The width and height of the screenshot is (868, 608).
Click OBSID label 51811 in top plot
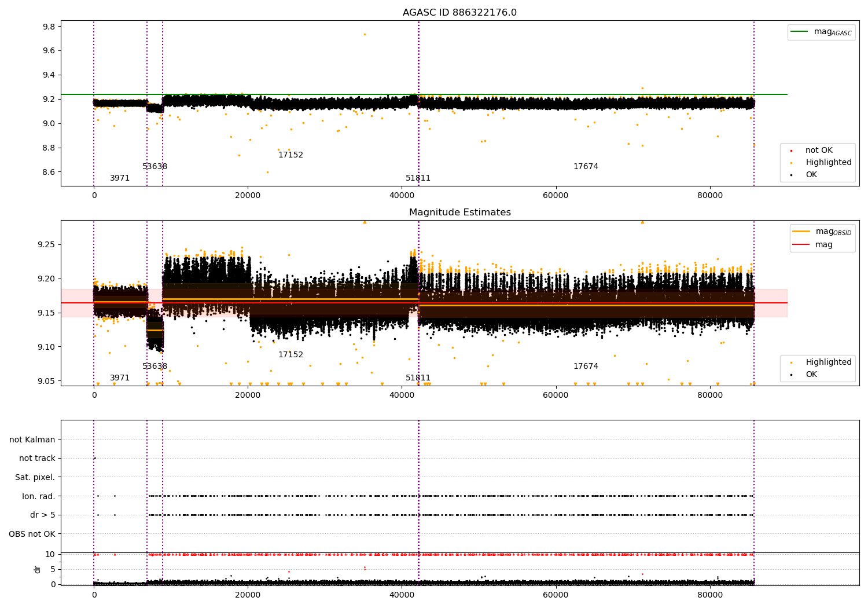coord(418,178)
